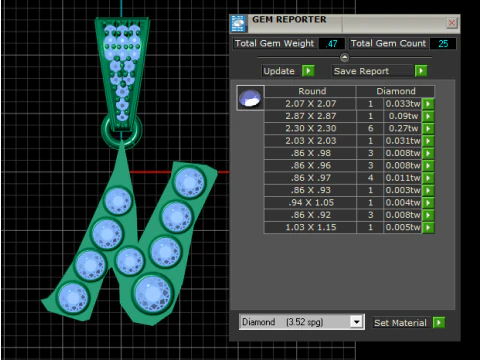
Task: Click the 0.033tw weight cell
Action: pyautogui.click(x=403, y=104)
